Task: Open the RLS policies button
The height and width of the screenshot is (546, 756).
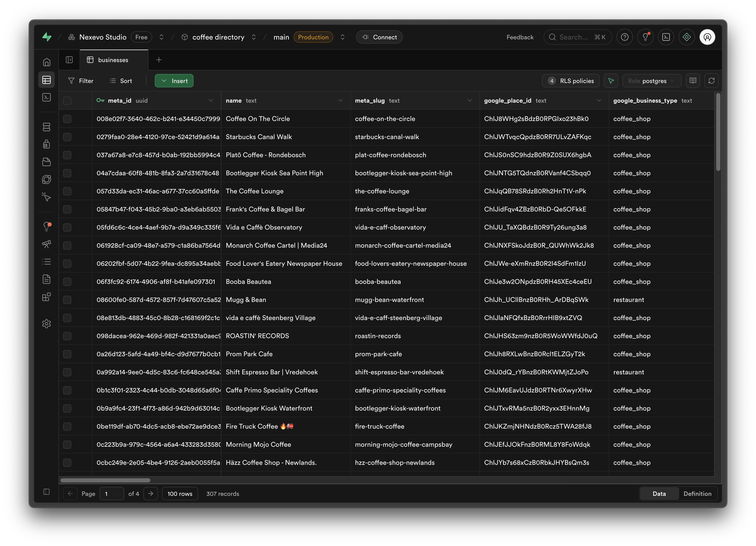Action: pyautogui.click(x=571, y=81)
